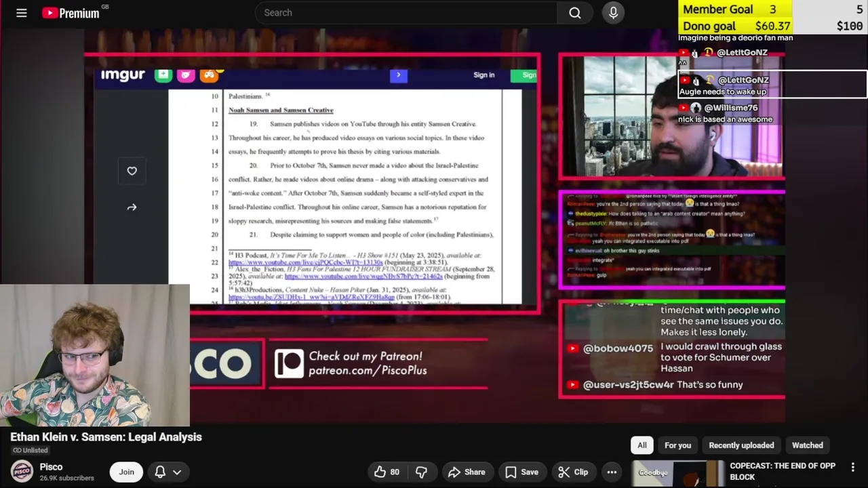868x488 pixels.
Task: Click the Member Goal overlay text
Action: point(730,9)
